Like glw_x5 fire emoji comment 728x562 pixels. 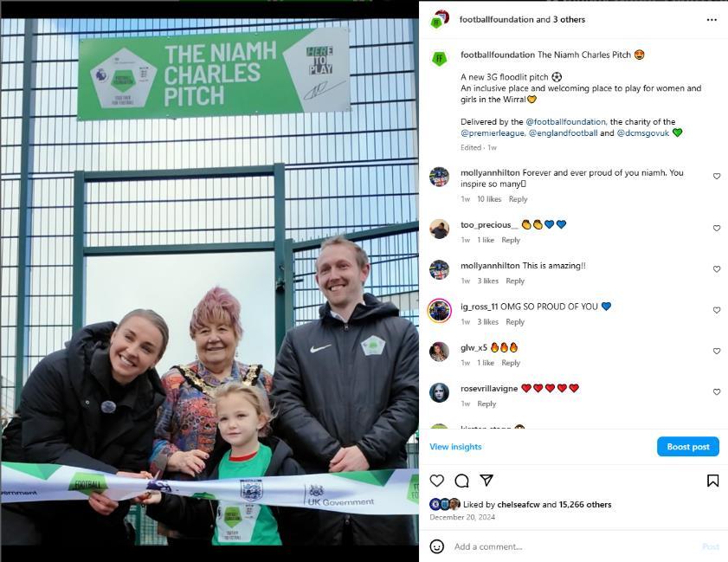coord(717,351)
